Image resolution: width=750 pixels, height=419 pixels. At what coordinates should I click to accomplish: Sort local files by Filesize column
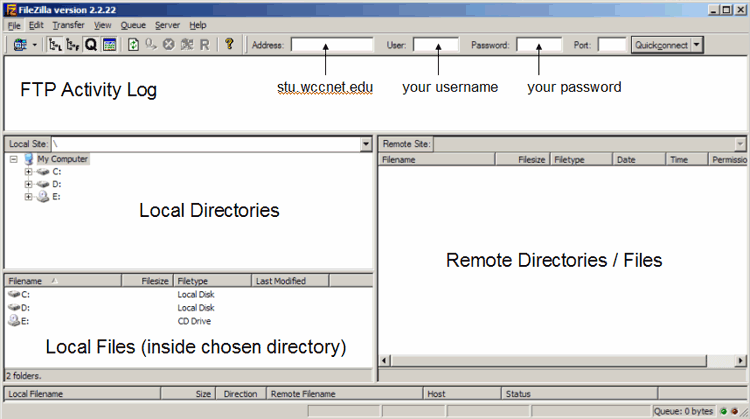pos(147,281)
